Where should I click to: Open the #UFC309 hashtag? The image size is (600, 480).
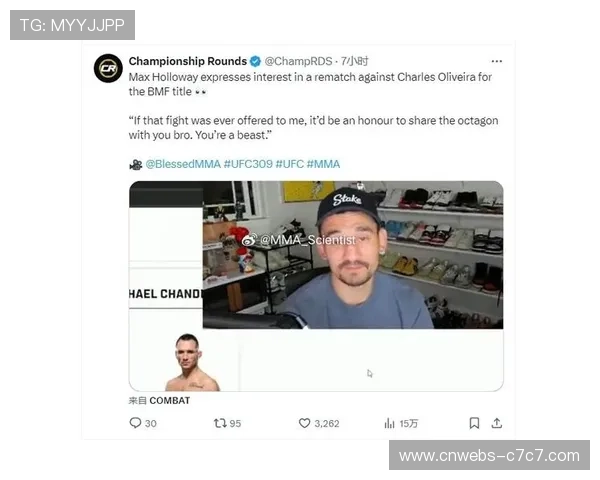point(248,164)
